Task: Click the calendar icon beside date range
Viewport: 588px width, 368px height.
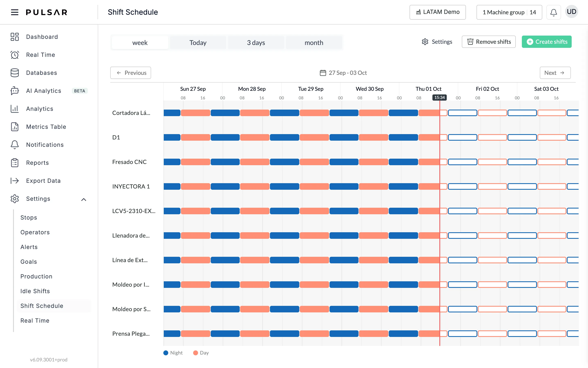Action: pyautogui.click(x=323, y=73)
